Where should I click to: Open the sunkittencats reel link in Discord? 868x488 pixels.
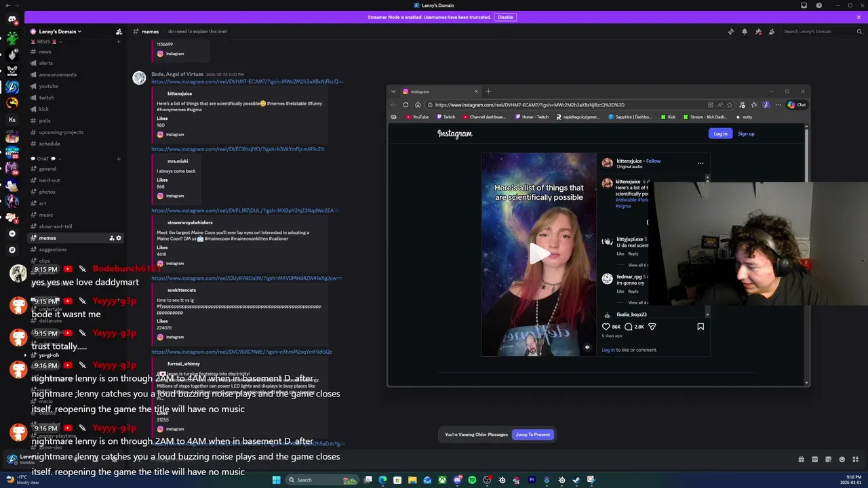pyautogui.click(x=246, y=278)
